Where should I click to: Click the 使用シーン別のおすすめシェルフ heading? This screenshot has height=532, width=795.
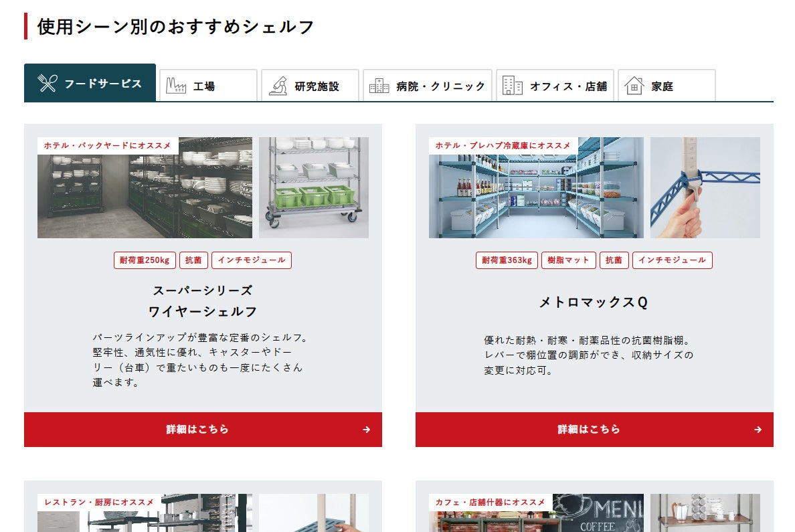(175, 26)
